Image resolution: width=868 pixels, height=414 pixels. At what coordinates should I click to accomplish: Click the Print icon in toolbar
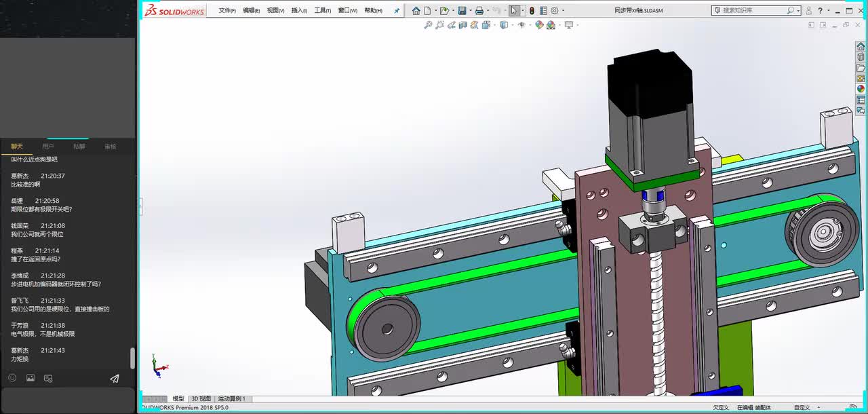(479, 10)
